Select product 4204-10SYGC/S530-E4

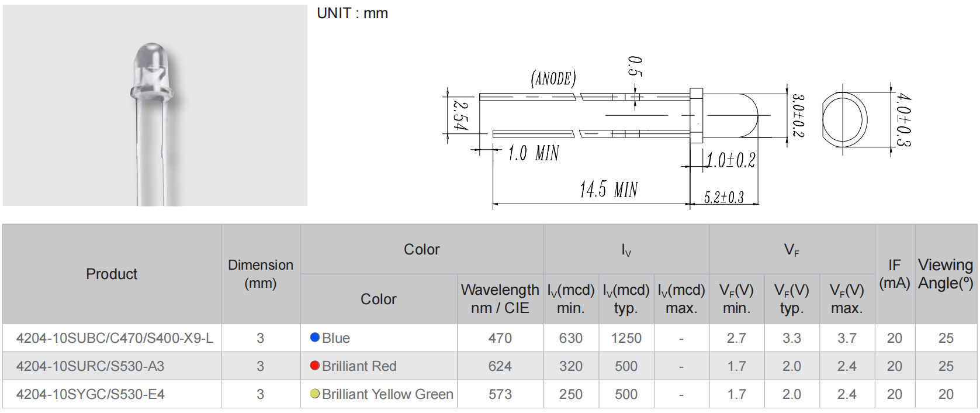pyautogui.click(x=90, y=394)
